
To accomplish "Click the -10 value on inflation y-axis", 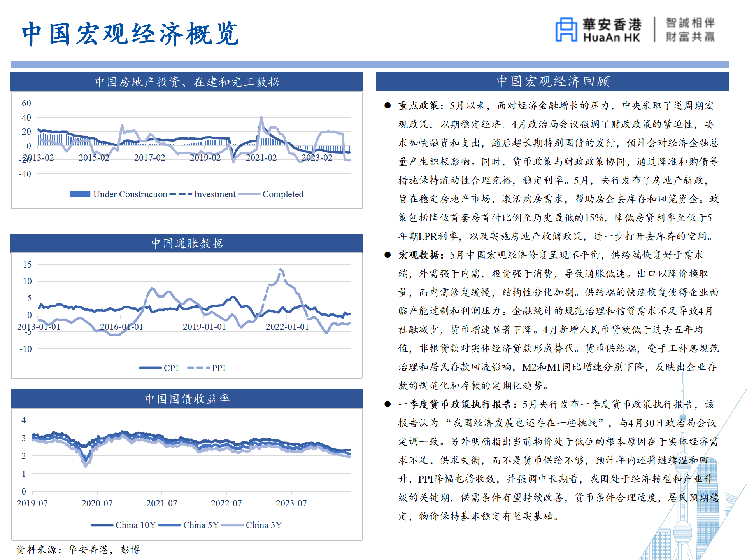I will point(26,349).
